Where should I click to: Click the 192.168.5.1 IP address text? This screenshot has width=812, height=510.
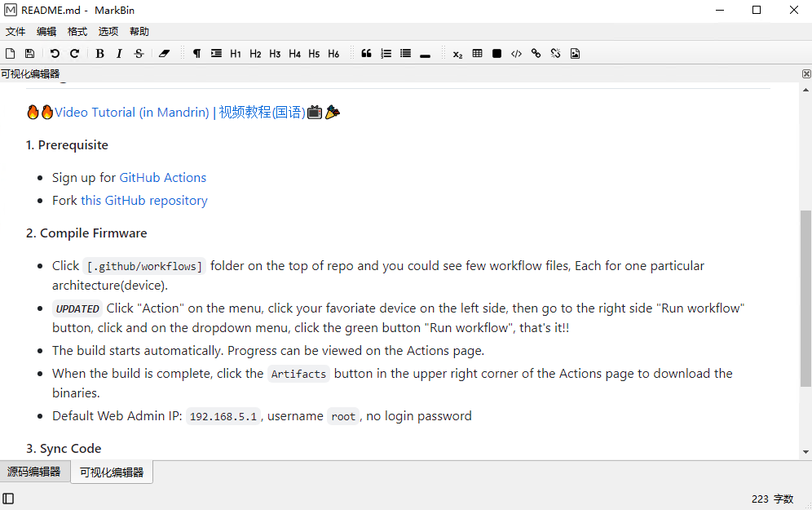(223, 417)
